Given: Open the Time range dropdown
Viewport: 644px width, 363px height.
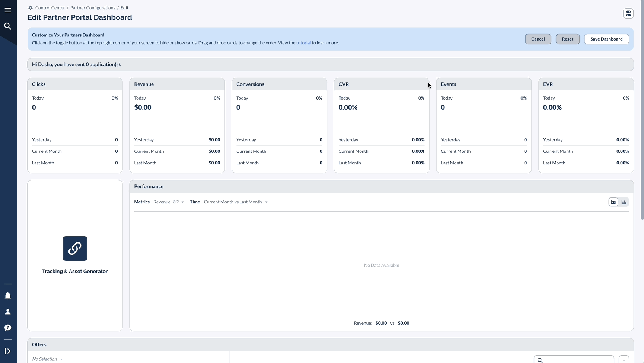Looking at the screenshot, I should 236,202.
